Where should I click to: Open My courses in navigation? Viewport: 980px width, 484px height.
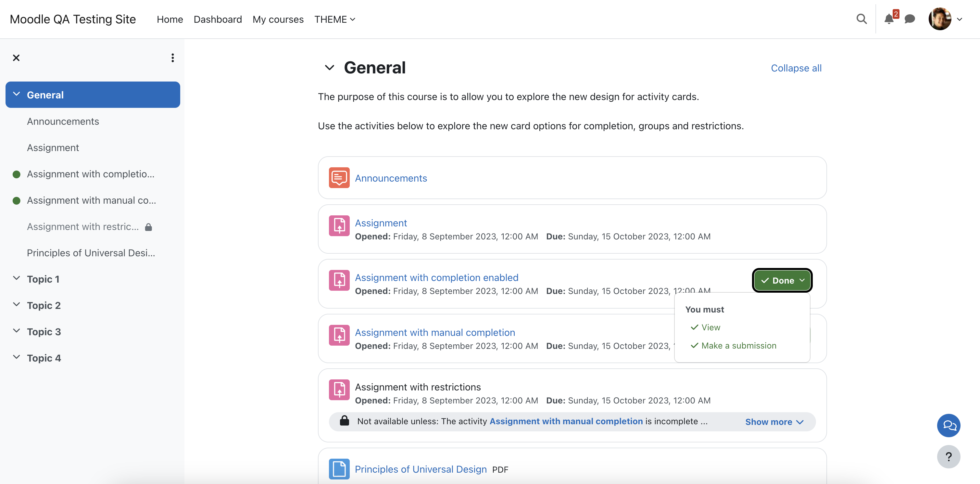[278, 19]
